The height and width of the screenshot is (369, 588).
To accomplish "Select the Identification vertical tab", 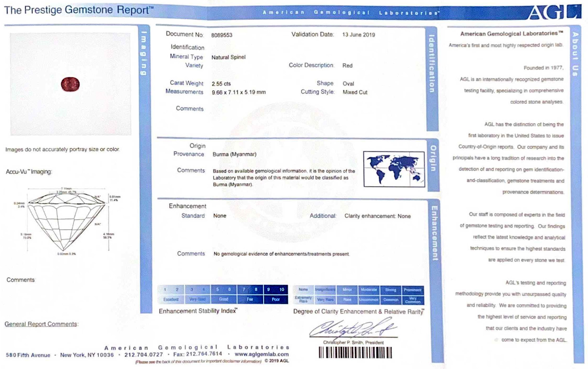I will [x=432, y=64].
